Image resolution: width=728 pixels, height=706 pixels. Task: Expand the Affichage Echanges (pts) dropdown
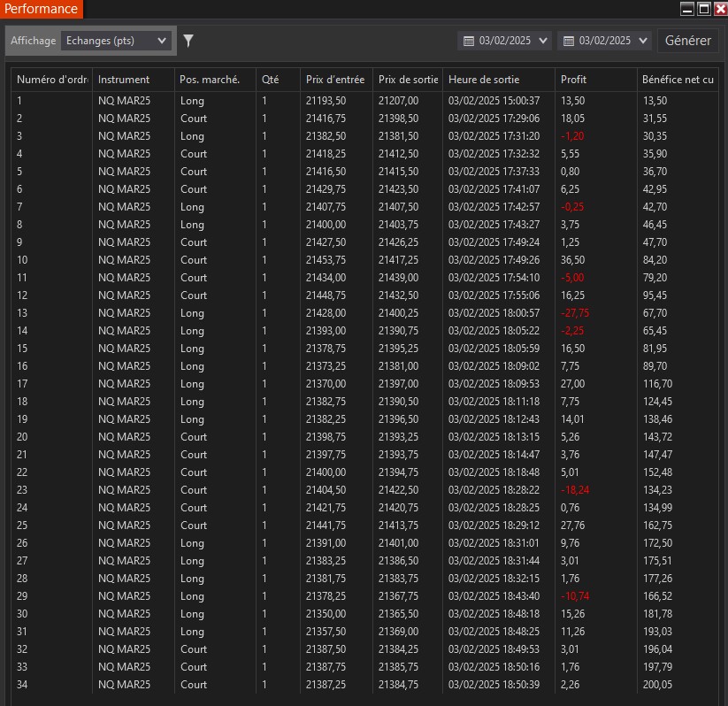(116, 41)
